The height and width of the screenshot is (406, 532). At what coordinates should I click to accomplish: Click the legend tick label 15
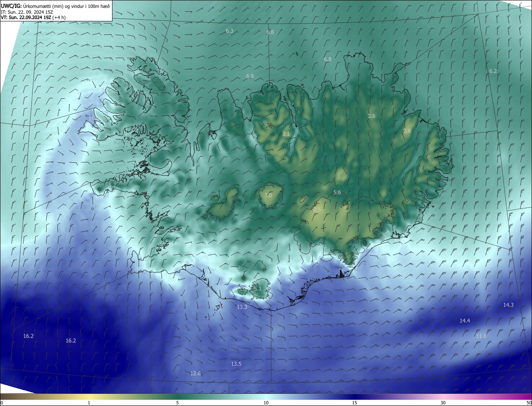355,403
